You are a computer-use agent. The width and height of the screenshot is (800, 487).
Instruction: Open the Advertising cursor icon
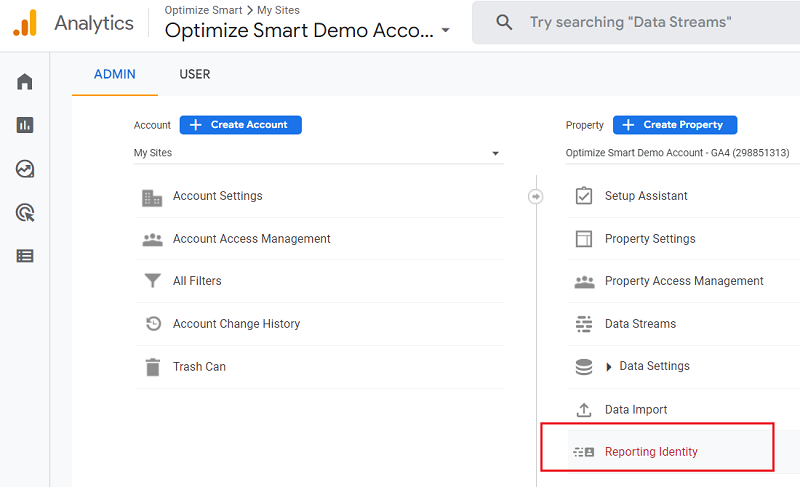click(x=25, y=213)
